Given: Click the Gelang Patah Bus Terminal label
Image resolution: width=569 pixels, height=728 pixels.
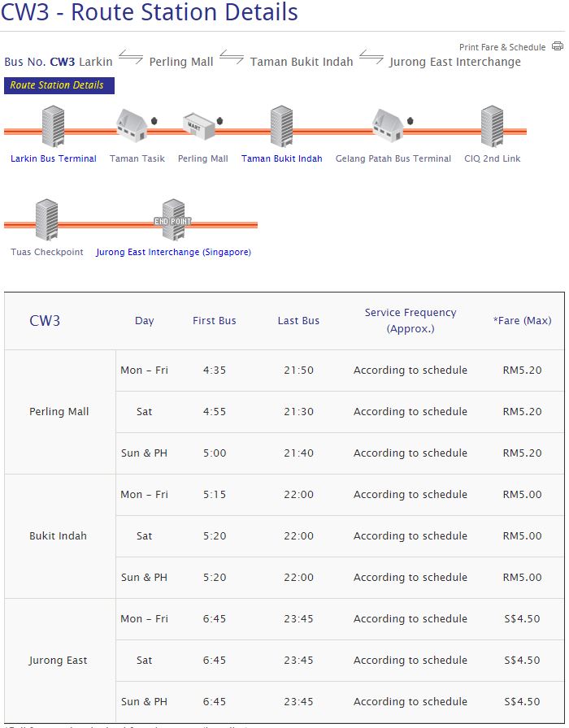Looking at the screenshot, I should click(x=393, y=158).
